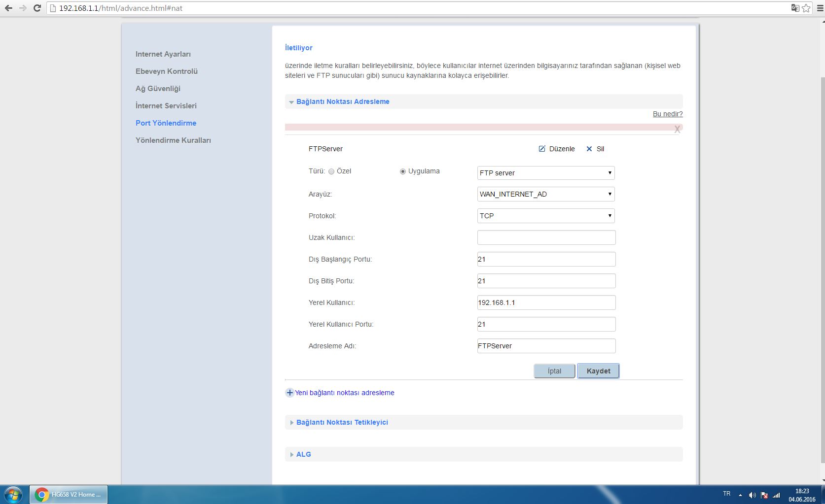
Task: Click the Sil delete X icon
Action: pos(589,149)
